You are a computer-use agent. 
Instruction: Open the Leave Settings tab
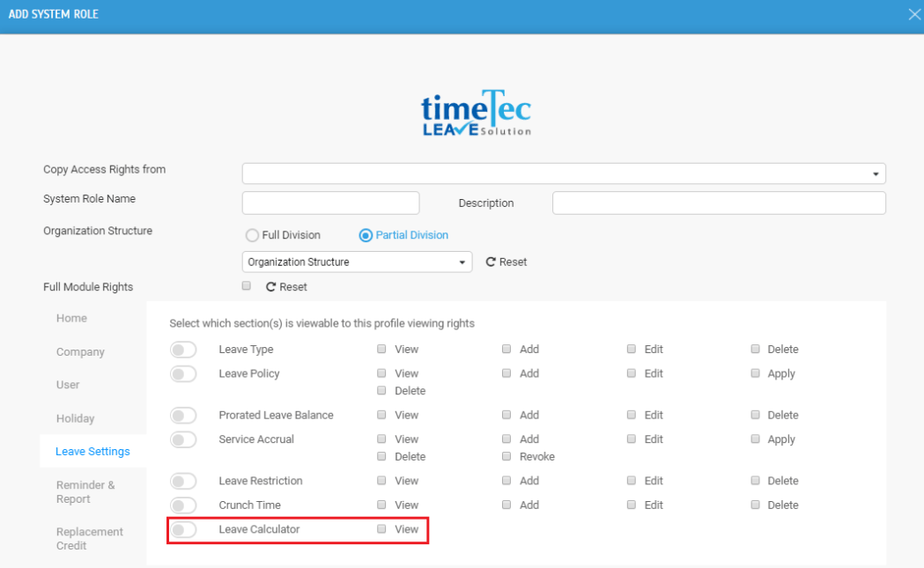[92, 452]
